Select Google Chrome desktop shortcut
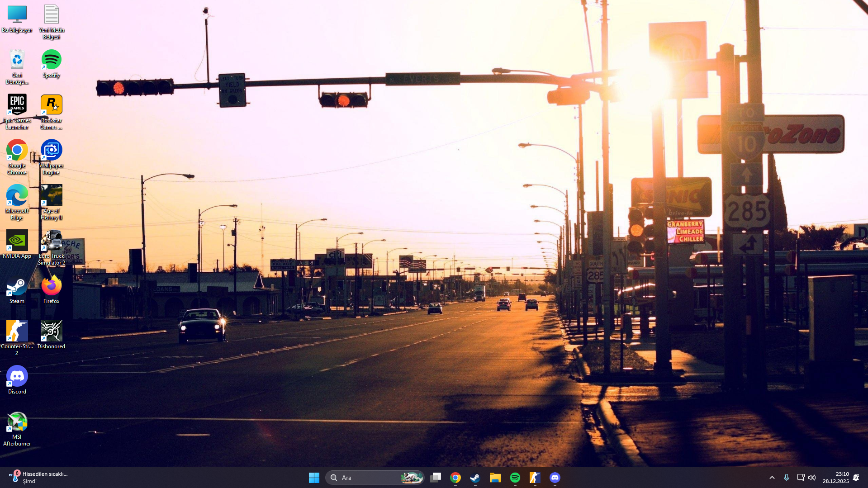The width and height of the screenshot is (868, 488). click(x=17, y=157)
